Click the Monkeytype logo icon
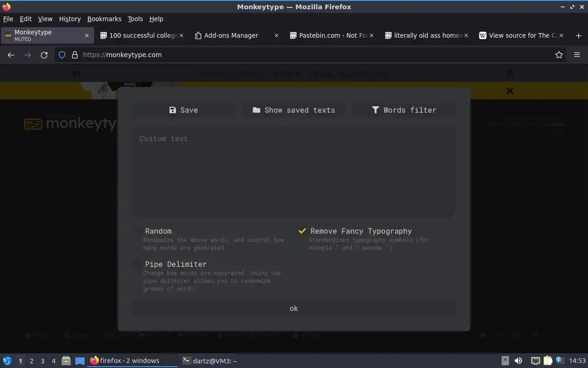 33,124
